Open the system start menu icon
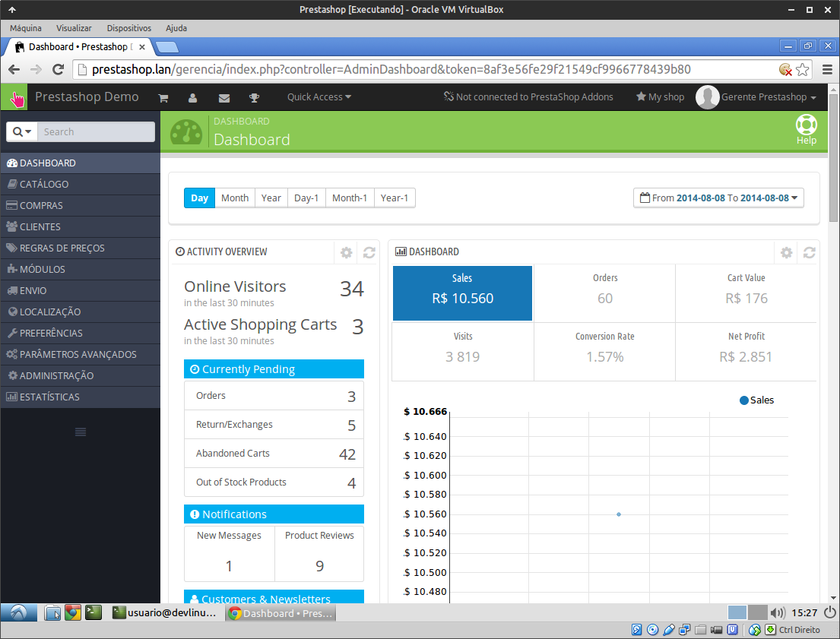The height and width of the screenshot is (639, 840). coord(18,612)
